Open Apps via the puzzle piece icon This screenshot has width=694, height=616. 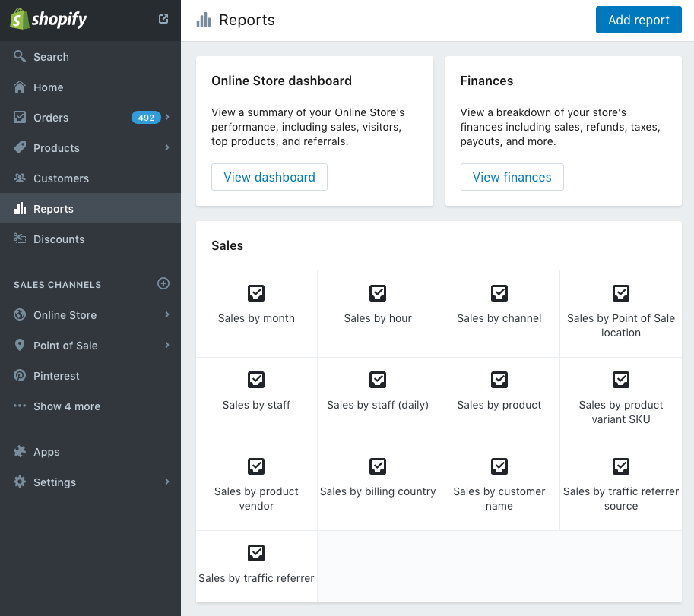click(x=20, y=452)
